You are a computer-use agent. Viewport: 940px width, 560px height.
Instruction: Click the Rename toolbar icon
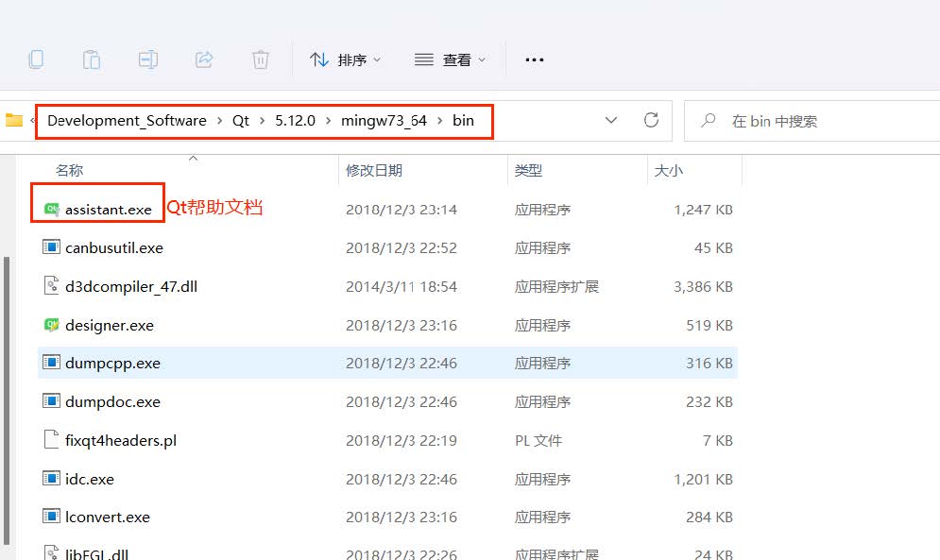(x=147, y=59)
